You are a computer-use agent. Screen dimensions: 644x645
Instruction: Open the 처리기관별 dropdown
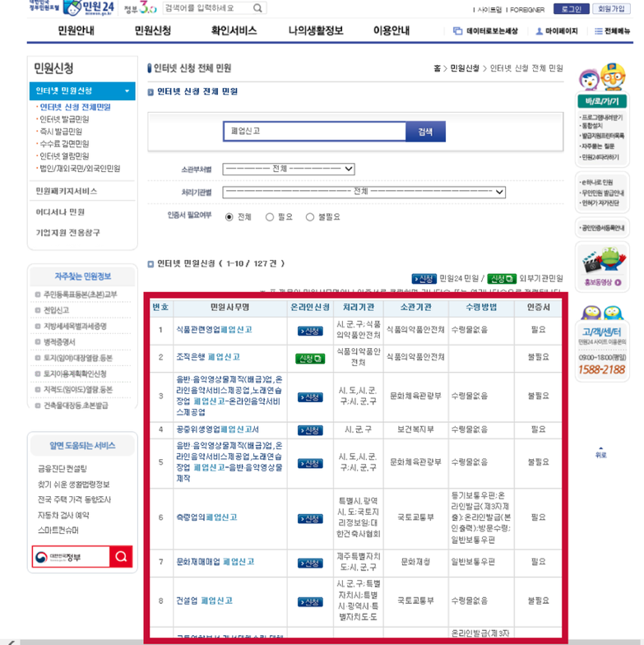[x=364, y=193]
